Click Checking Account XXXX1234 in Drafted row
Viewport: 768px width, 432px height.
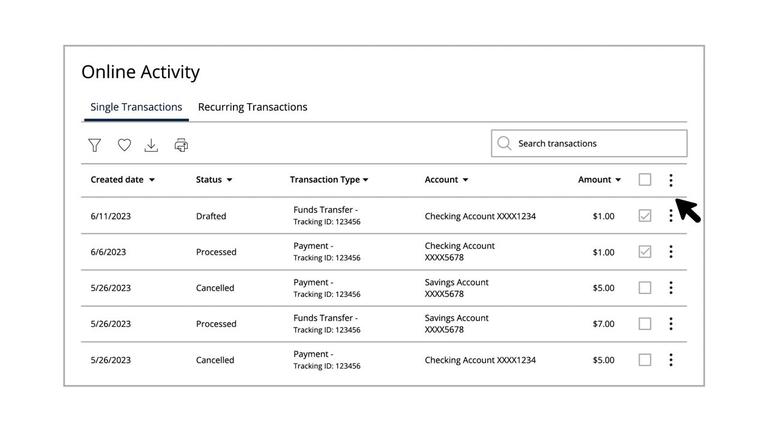(480, 216)
